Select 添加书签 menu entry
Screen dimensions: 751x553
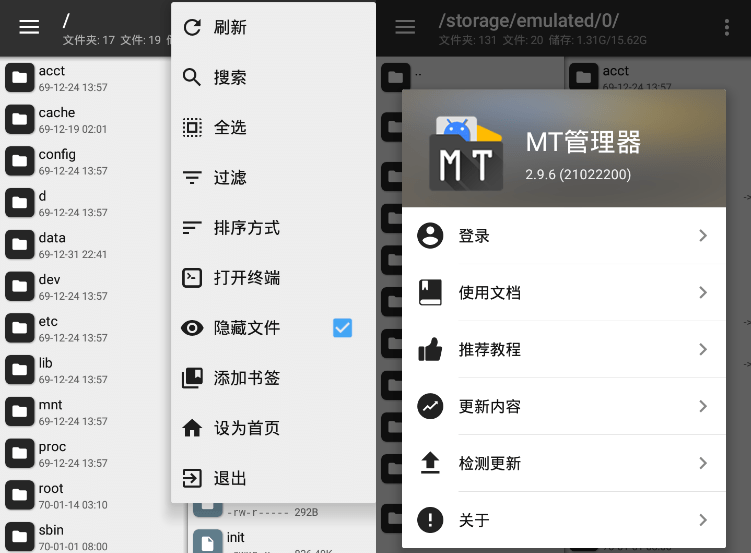(x=273, y=378)
